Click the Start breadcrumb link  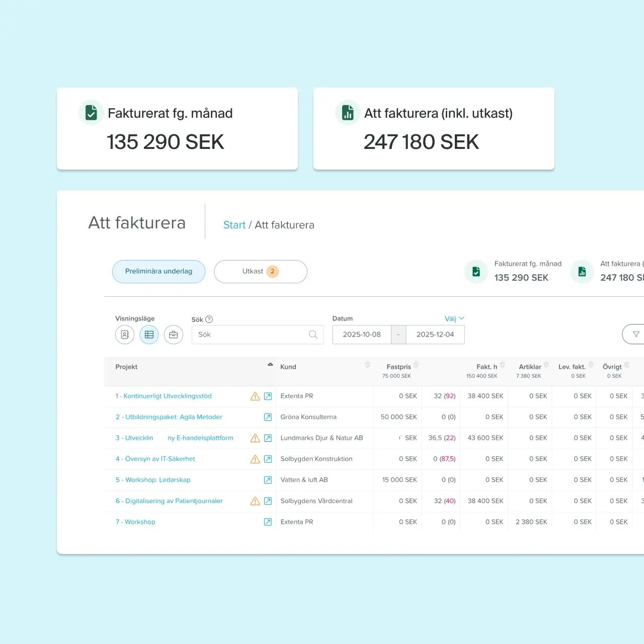[234, 225]
